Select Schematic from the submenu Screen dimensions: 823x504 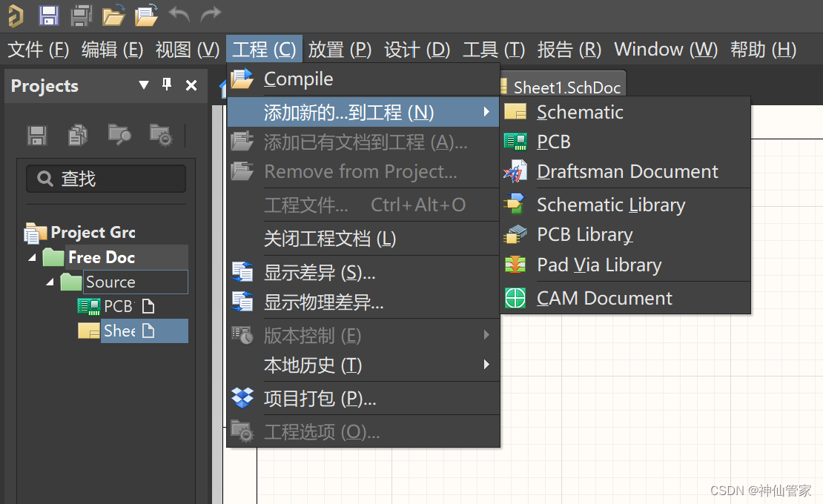click(580, 112)
